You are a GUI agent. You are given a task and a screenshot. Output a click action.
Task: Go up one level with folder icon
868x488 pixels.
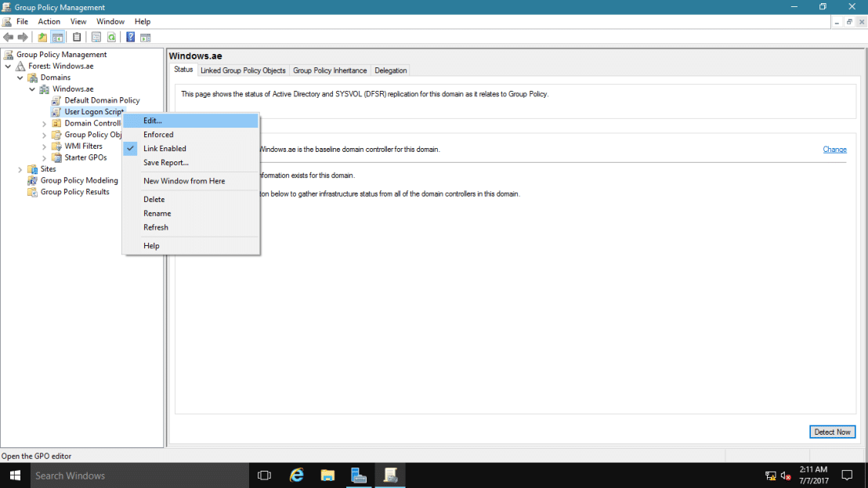[x=42, y=37]
